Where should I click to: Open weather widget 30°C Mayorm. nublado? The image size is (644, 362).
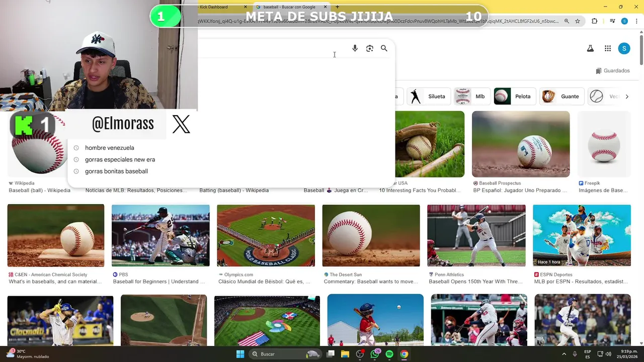(27, 354)
